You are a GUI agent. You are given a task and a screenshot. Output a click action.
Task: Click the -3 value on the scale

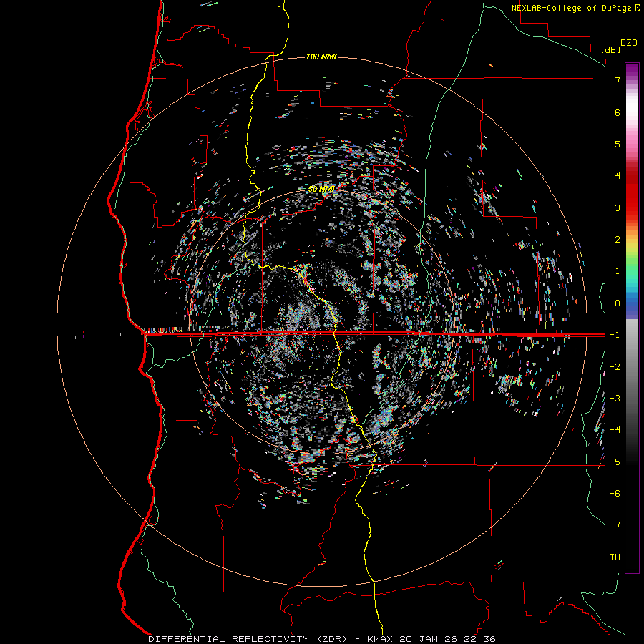(615, 399)
